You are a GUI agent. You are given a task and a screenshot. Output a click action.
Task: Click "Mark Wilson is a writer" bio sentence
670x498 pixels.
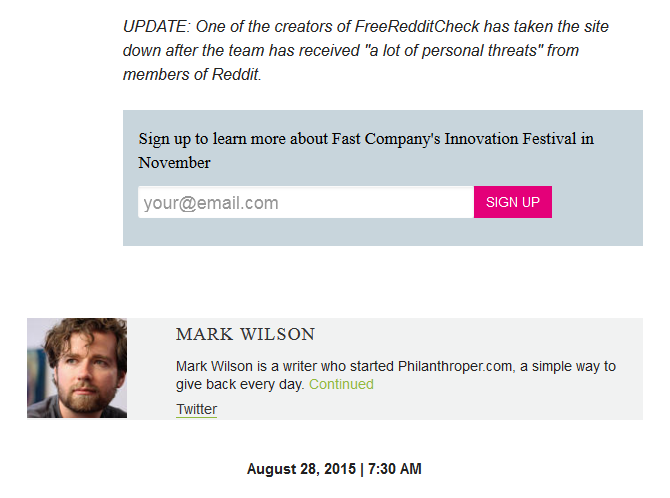[x=255, y=366]
